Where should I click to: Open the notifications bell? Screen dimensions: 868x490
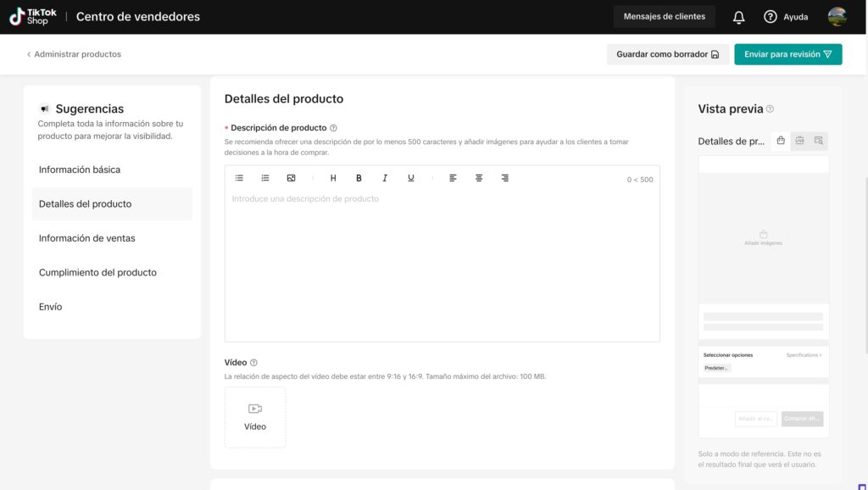[738, 17]
